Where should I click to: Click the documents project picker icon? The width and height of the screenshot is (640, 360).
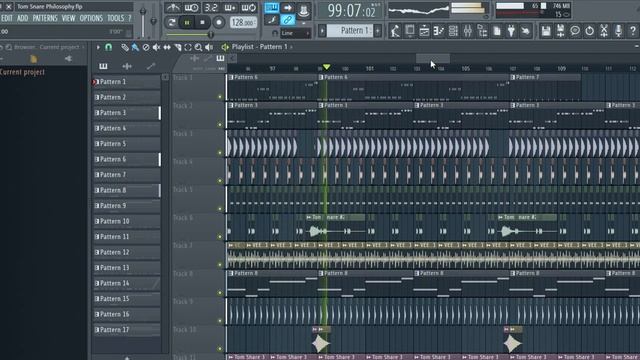coord(497,31)
